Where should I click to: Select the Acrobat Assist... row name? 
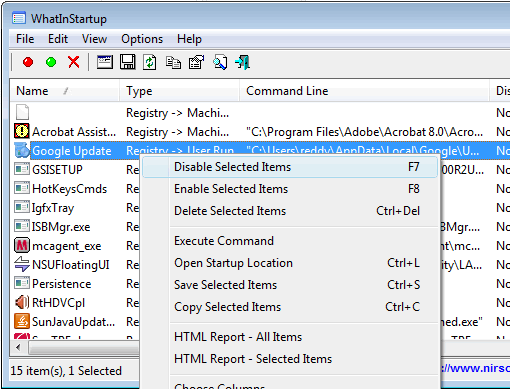pos(74,132)
